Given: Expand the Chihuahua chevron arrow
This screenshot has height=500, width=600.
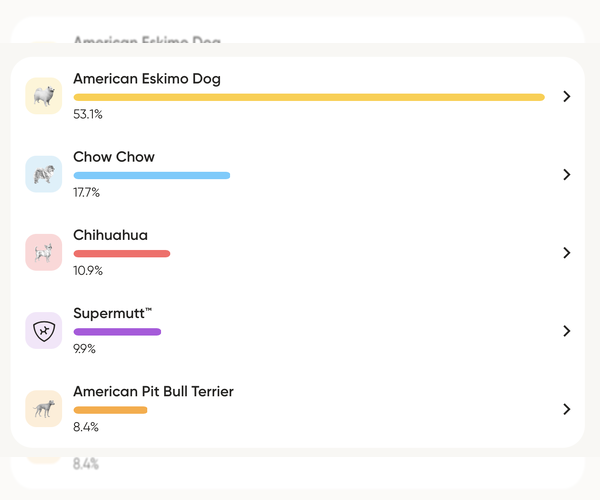Looking at the screenshot, I should pyautogui.click(x=567, y=252).
